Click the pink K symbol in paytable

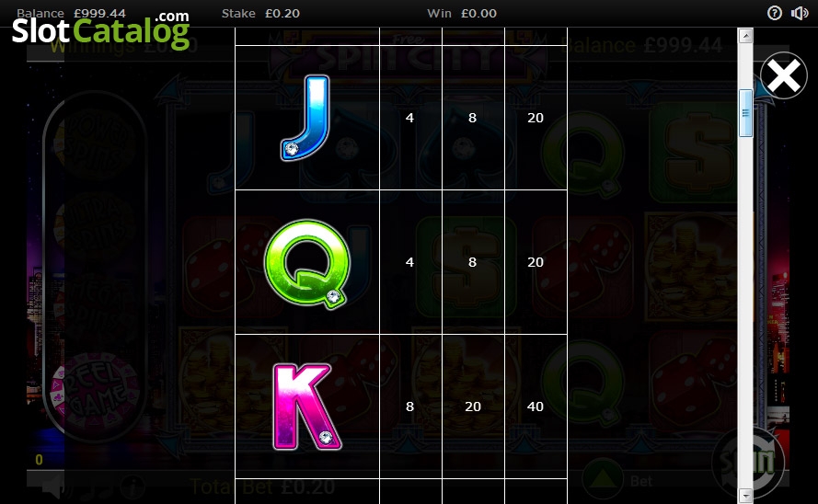pyautogui.click(x=306, y=407)
